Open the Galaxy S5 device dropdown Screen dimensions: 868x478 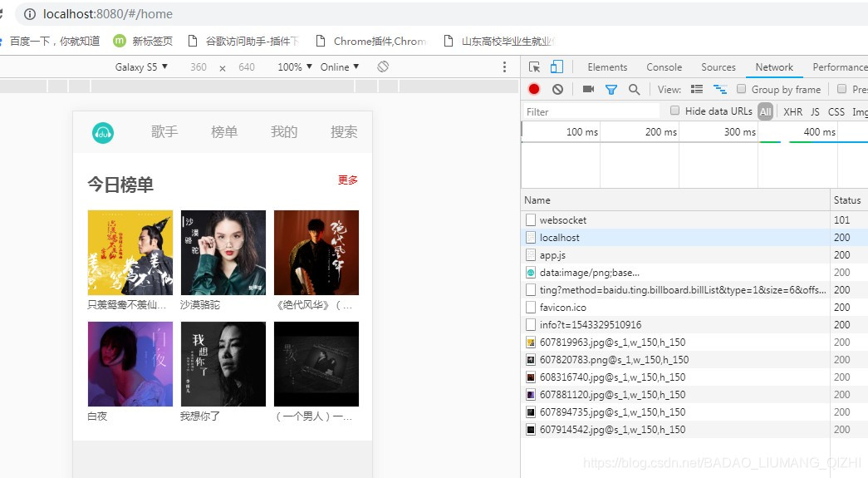click(x=141, y=67)
